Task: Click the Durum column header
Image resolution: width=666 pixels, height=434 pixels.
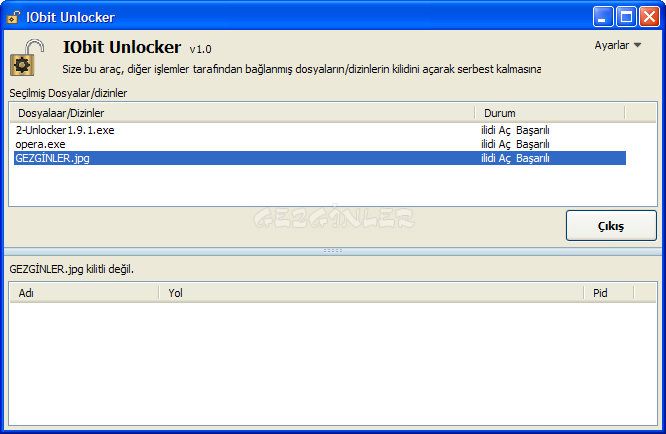Action: 550,113
